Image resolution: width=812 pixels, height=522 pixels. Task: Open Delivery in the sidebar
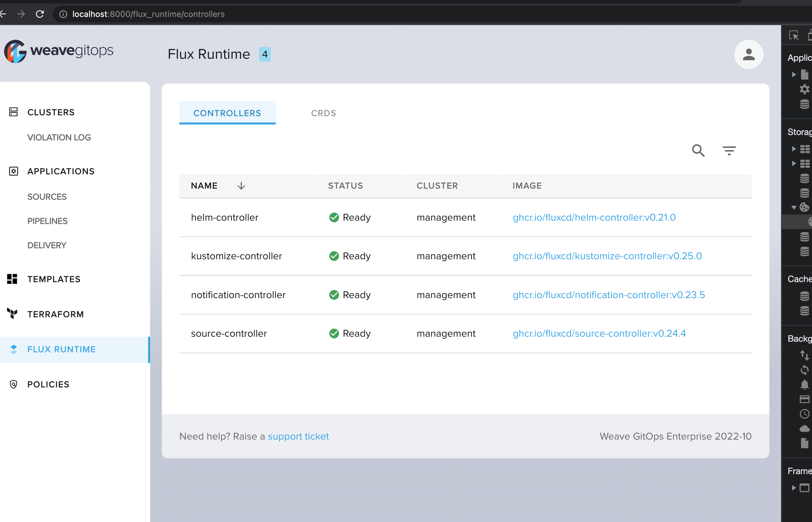[47, 246]
